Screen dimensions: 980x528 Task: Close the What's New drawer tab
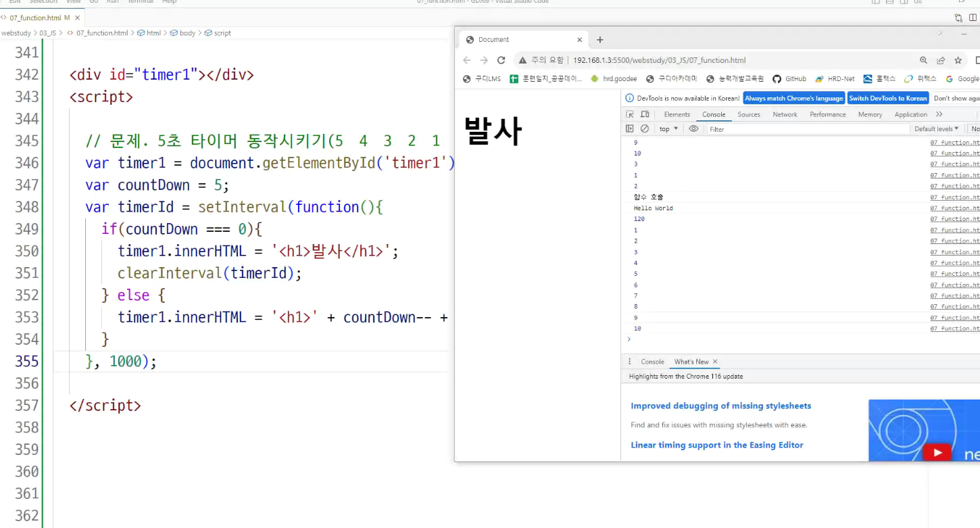[x=715, y=362]
